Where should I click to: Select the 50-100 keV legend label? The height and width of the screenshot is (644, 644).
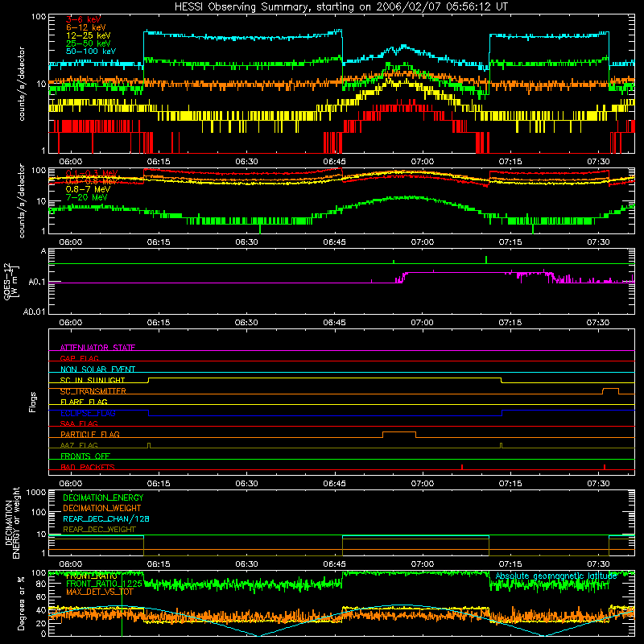point(90,52)
